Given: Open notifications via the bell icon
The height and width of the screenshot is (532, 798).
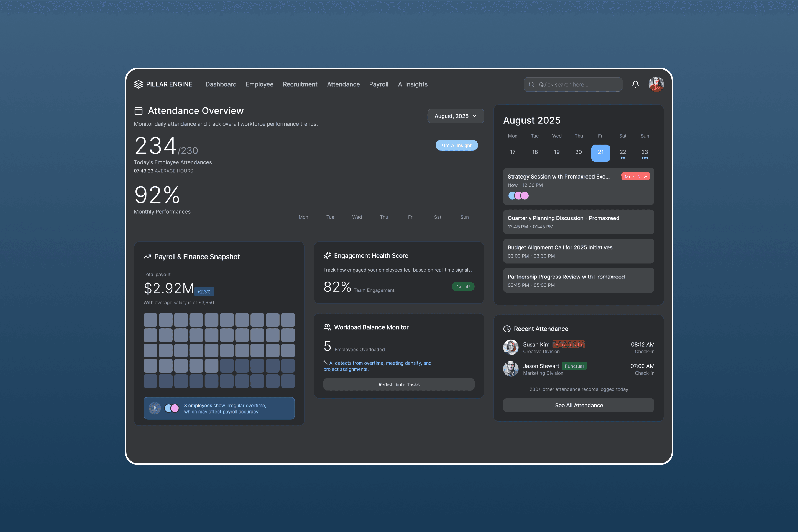Looking at the screenshot, I should (x=635, y=84).
